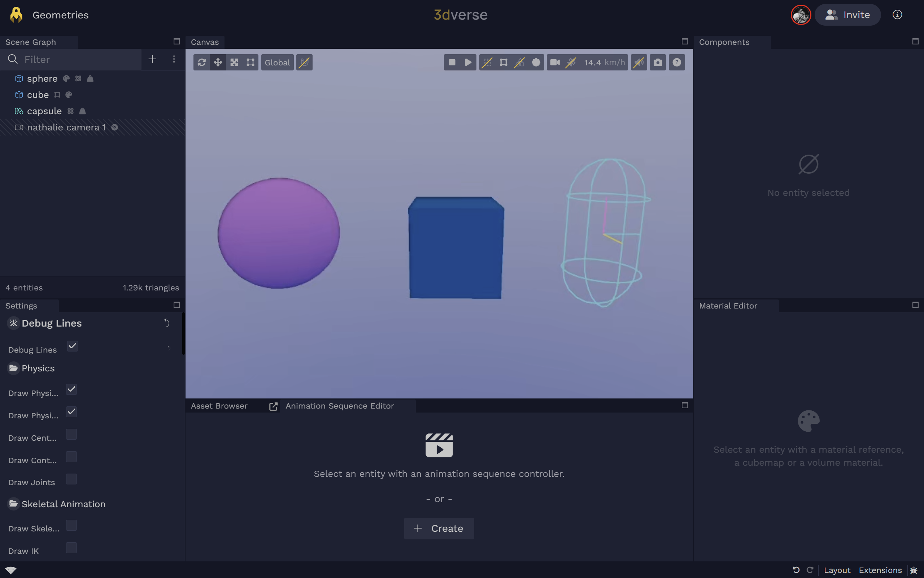Uncheck the second Draw Physi... checkbox
The height and width of the screenshot is (578, 924).
pos(71,412)
